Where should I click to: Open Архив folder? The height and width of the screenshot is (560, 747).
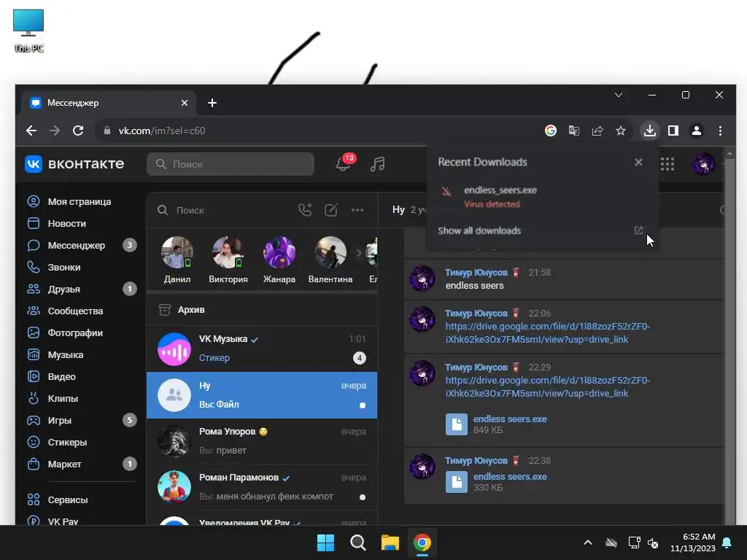click(262, 309)
